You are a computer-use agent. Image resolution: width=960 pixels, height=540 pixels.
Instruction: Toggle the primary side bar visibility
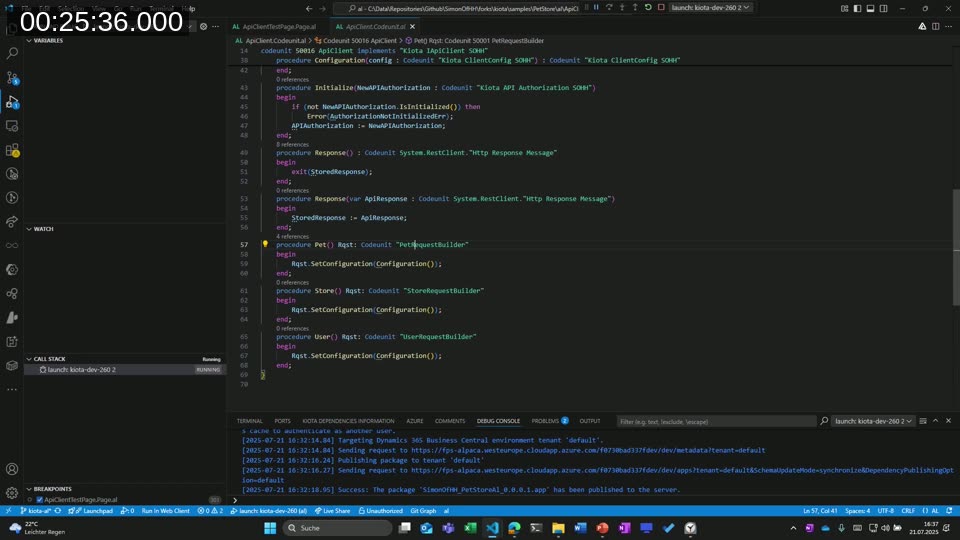[857, 9]
